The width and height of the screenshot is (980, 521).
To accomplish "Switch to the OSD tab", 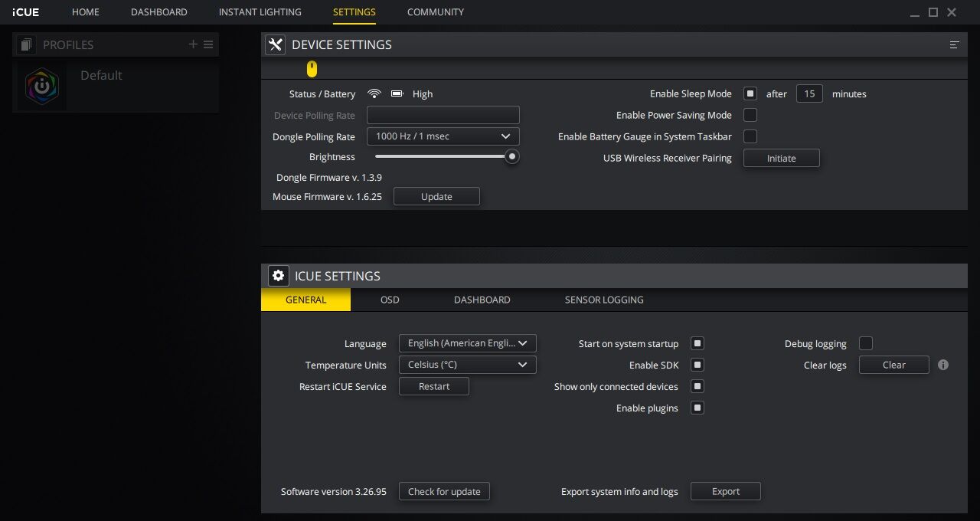I will coord(390,300).
